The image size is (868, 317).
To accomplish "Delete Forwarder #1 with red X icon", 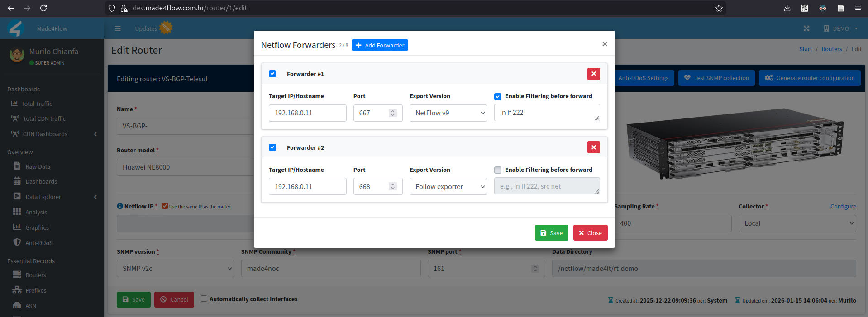I will 593,74.
